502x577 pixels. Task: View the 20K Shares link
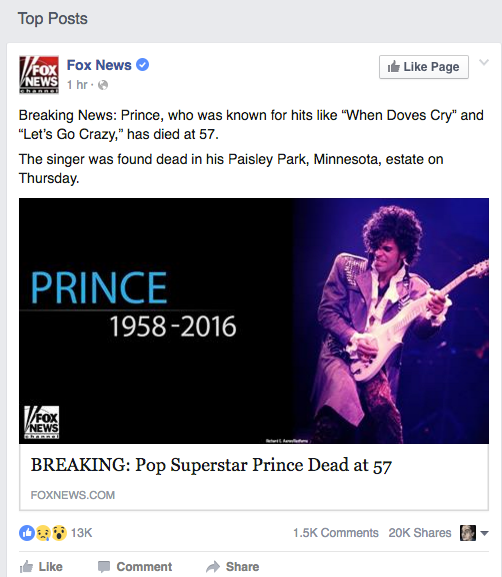[x=420, y=533]
